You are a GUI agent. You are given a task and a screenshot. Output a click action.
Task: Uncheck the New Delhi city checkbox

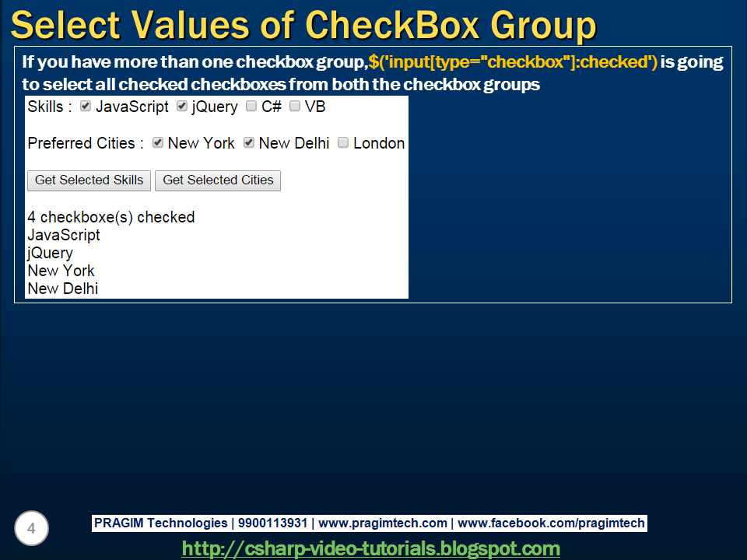tap(248, 143)
